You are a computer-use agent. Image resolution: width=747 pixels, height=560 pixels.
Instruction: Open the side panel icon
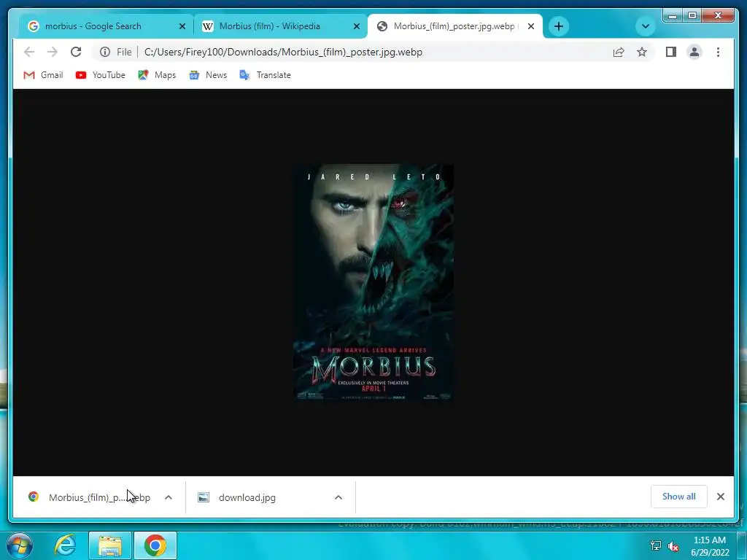tap(671, 52)
